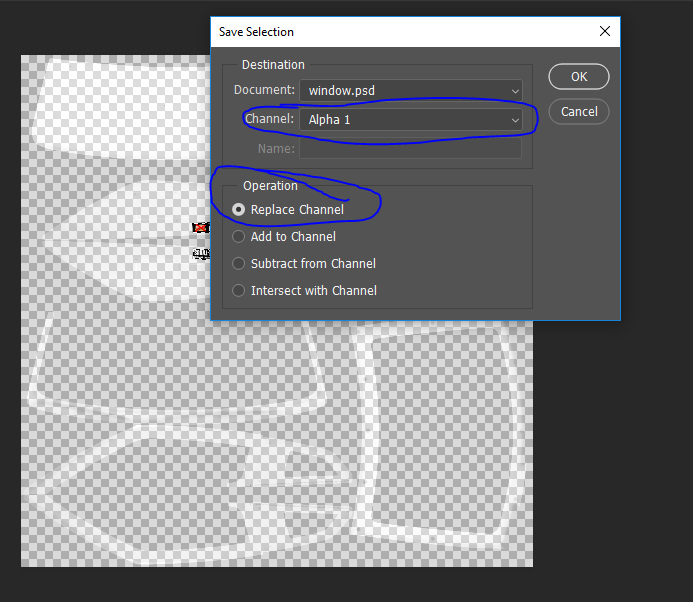Click the Channel dropdown chevron arrow
693x602 pixels.
coord(515,120)
